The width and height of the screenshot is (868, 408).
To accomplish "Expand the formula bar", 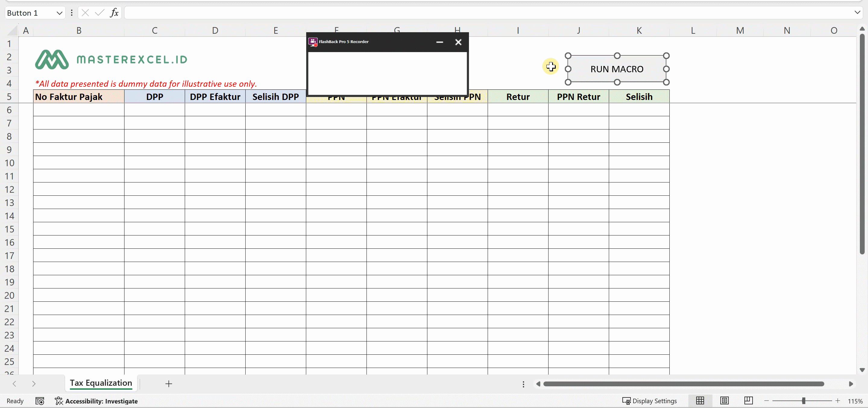I will (857, 12).
